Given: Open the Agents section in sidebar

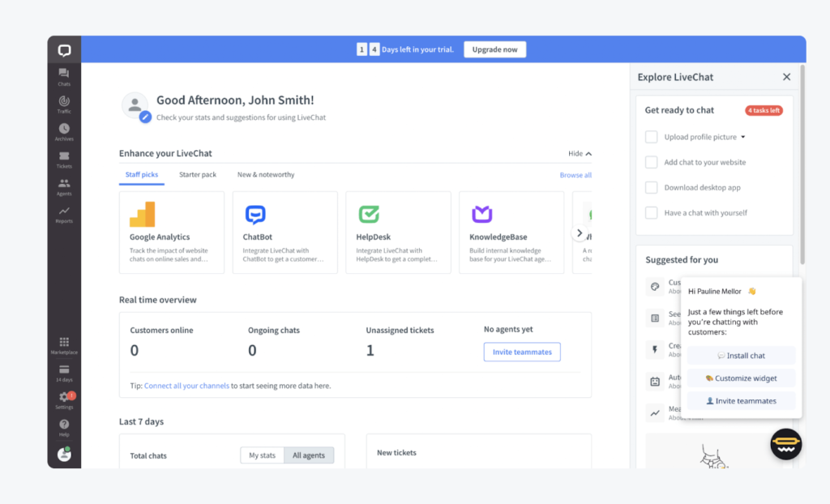Looking at the screenshot, I should (x=64, y=187).
